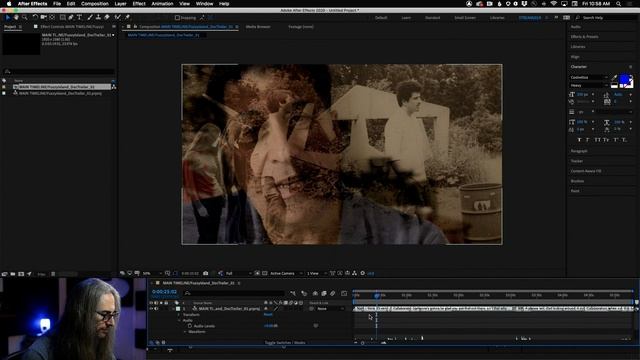
Task: Click Reset on Transform property
Action: coord(268,315)
